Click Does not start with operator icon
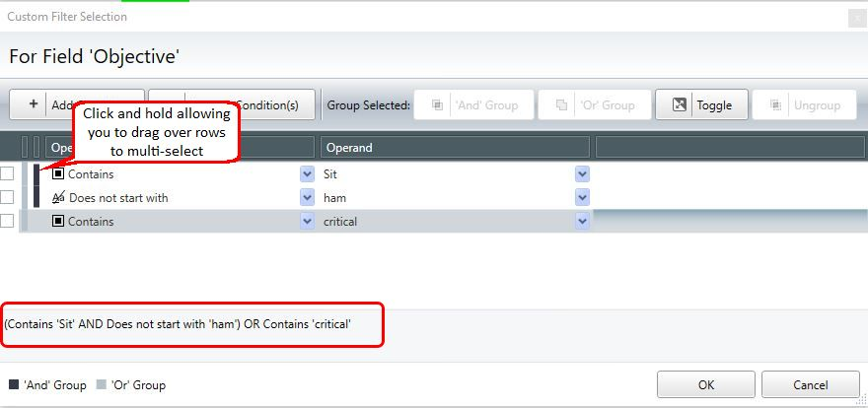The width and height of the screenshot is (868, 408). 58,197
